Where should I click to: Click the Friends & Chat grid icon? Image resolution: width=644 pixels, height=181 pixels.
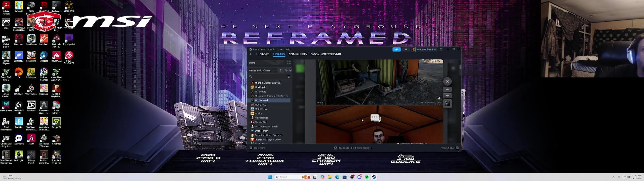pyautogui.click(x=457, y=148)
